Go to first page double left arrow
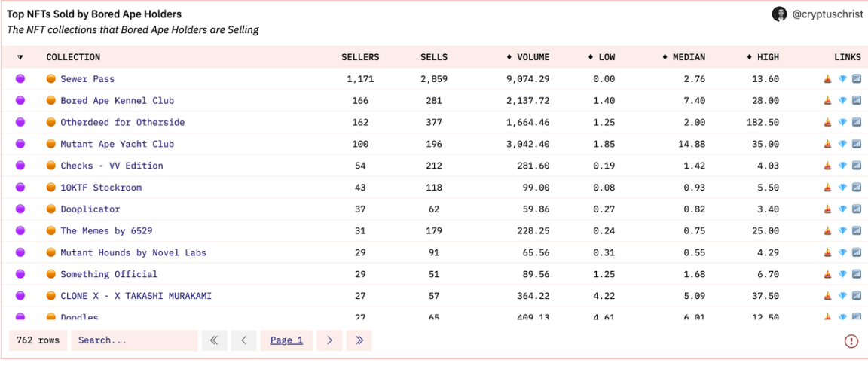This screenshot has width=868, height=366. click(x=214, y=340)
